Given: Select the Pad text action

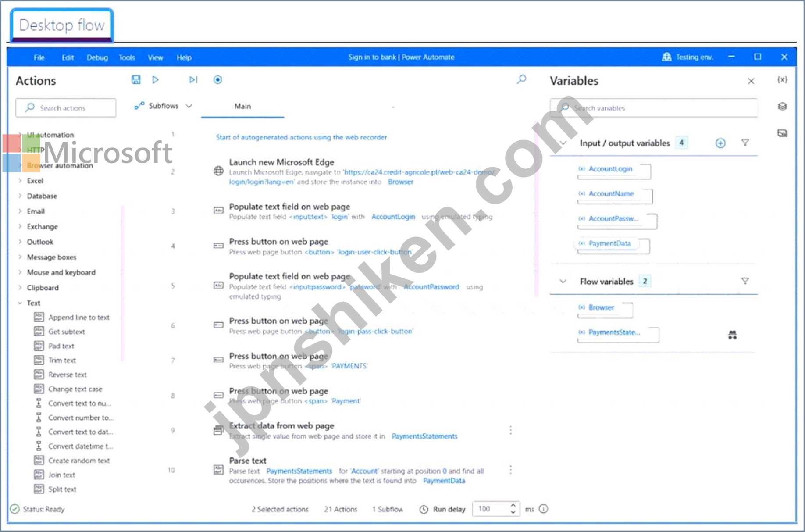Looking at the screenshot, I should [x=54, y=346].
